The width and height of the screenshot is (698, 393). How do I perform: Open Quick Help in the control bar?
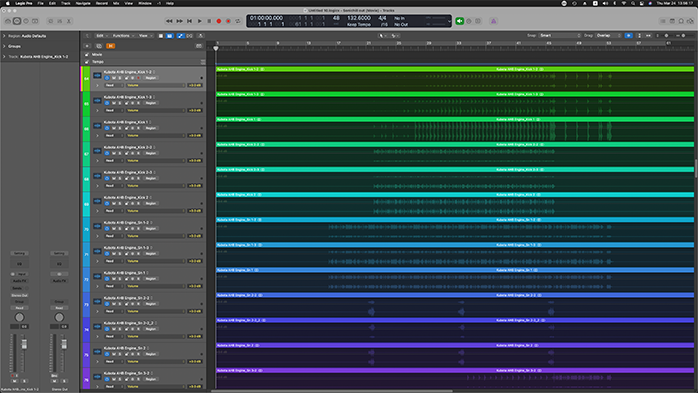pos(26,21)
